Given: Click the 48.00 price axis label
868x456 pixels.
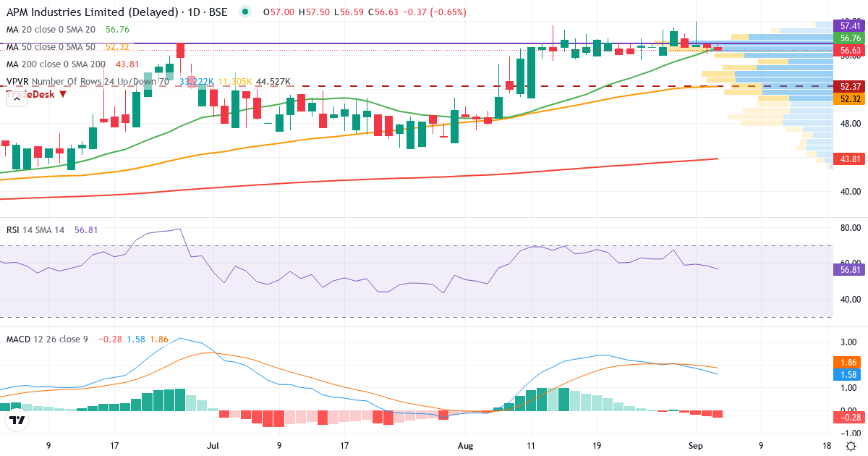Looking at the screenshot, I should click(x=849, y=124).
